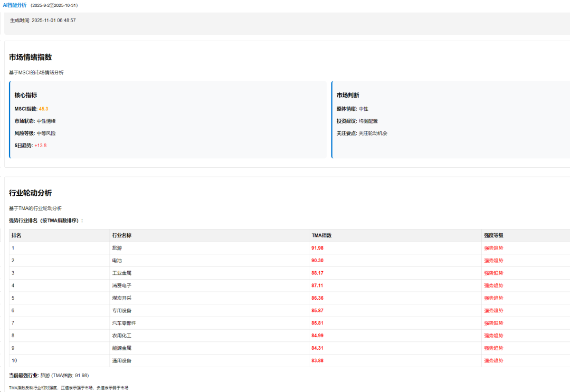Select the 投资建议 均衡配置 line
This screenshot has width=570, height=392.
[x=357, y=121]
